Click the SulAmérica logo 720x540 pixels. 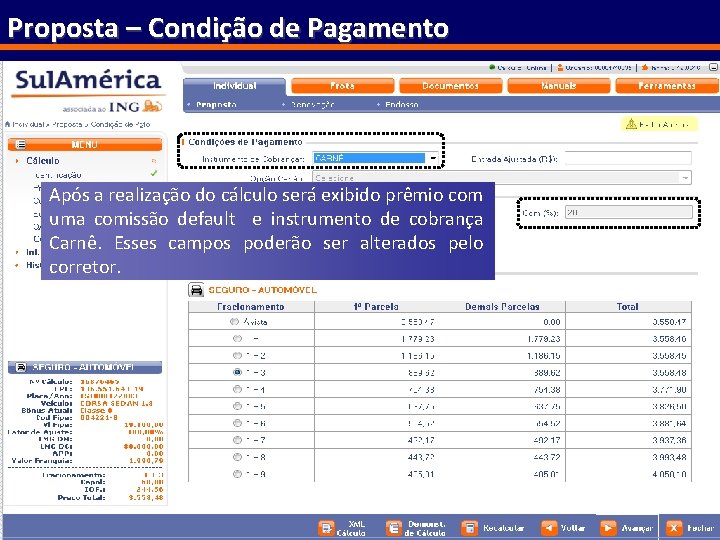click(88, 81)
